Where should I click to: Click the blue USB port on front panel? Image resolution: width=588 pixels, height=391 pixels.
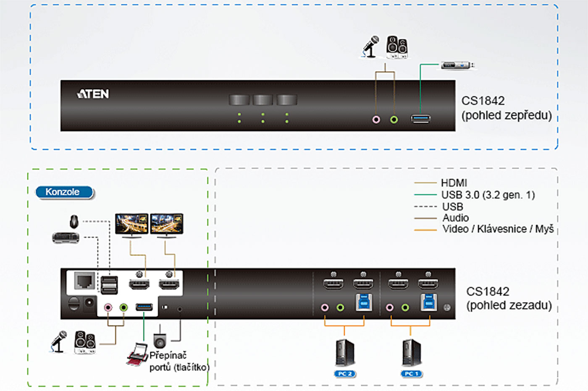[x=420, y=119]
